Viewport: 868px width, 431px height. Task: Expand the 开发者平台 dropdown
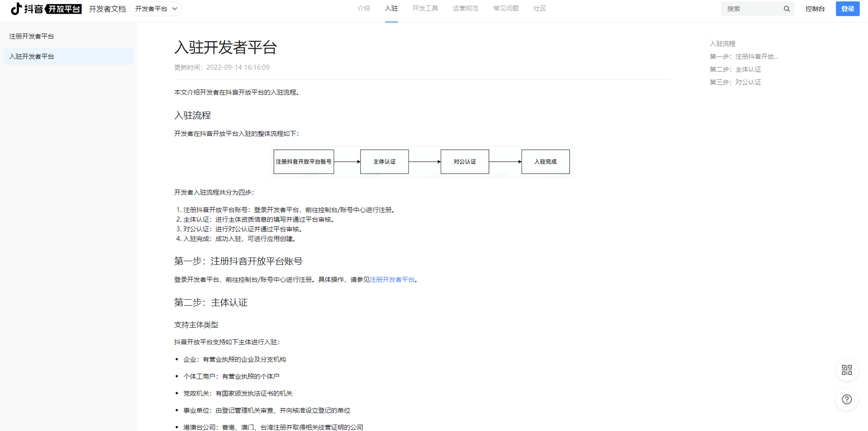(156, 9)
